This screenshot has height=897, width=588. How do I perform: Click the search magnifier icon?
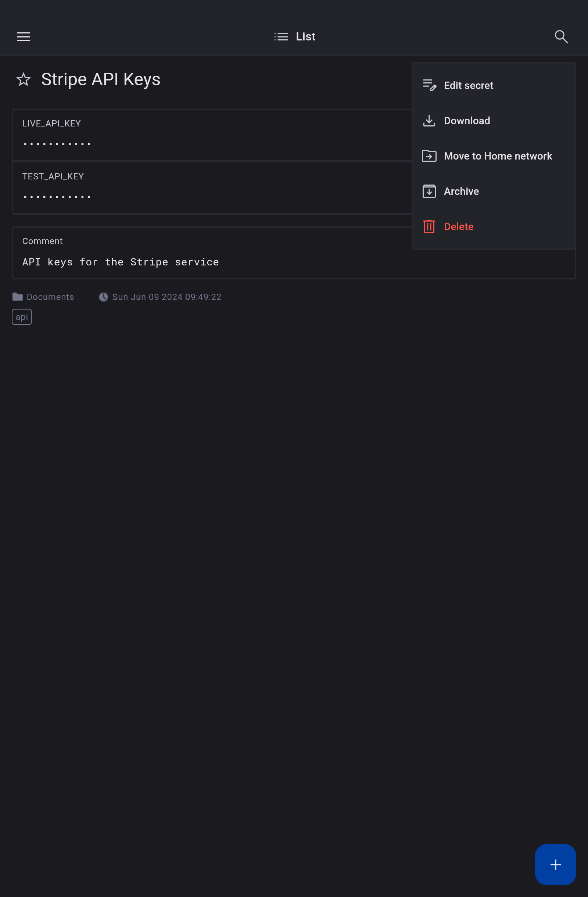coord(561,36)
